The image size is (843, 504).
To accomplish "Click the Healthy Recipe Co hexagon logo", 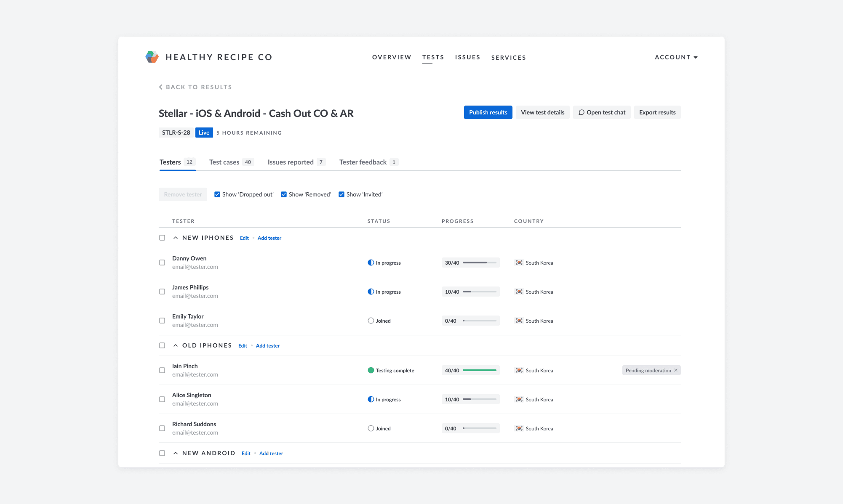I will (152, 57).
